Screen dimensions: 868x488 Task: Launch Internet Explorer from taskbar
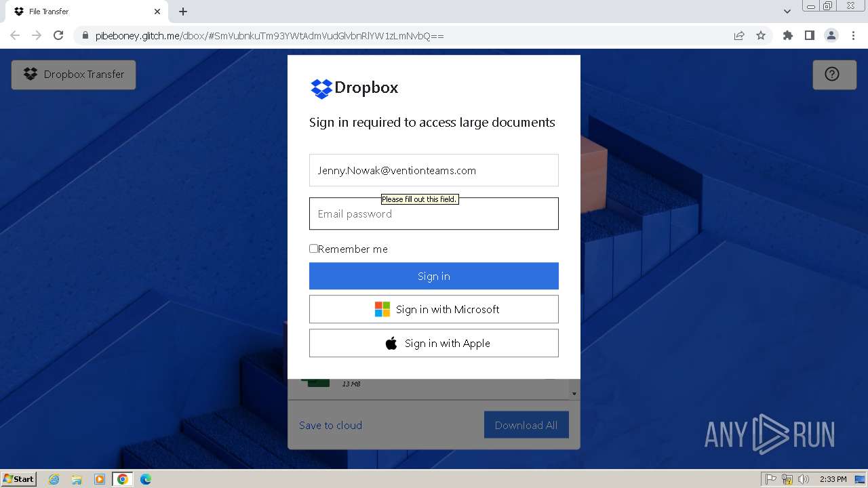[x=54, y=479]
